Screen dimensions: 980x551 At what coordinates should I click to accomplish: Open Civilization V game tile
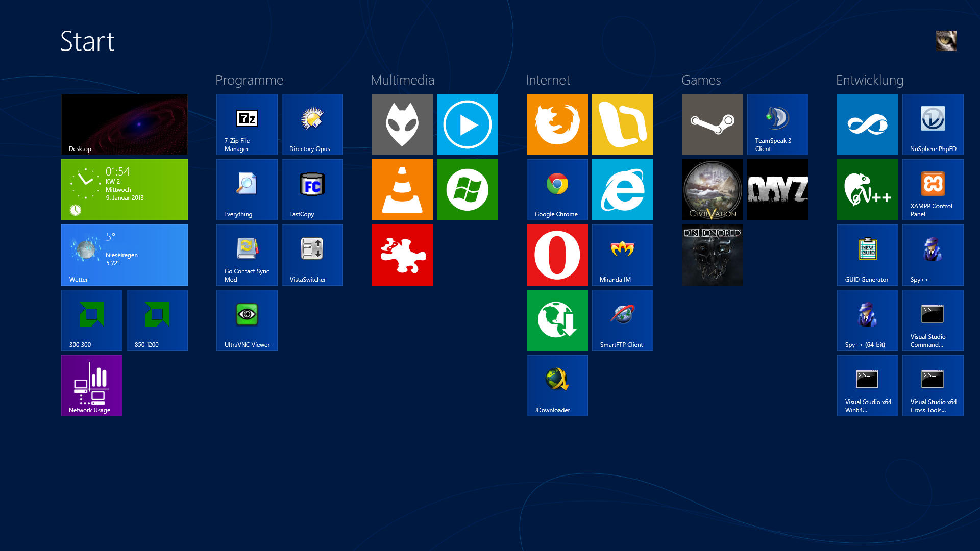tap(712, 190)
